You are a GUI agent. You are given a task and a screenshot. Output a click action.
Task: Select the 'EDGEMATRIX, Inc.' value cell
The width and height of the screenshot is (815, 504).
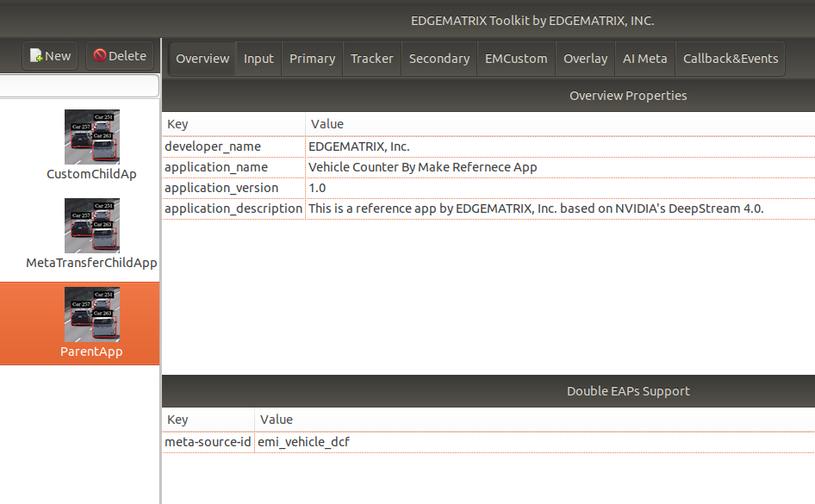click(560, 146)
